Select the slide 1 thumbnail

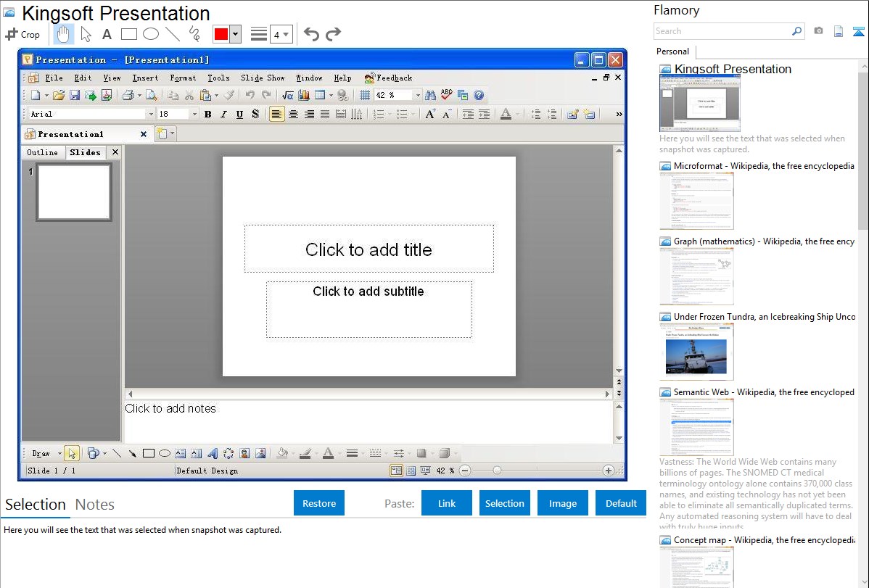point(74,192)
